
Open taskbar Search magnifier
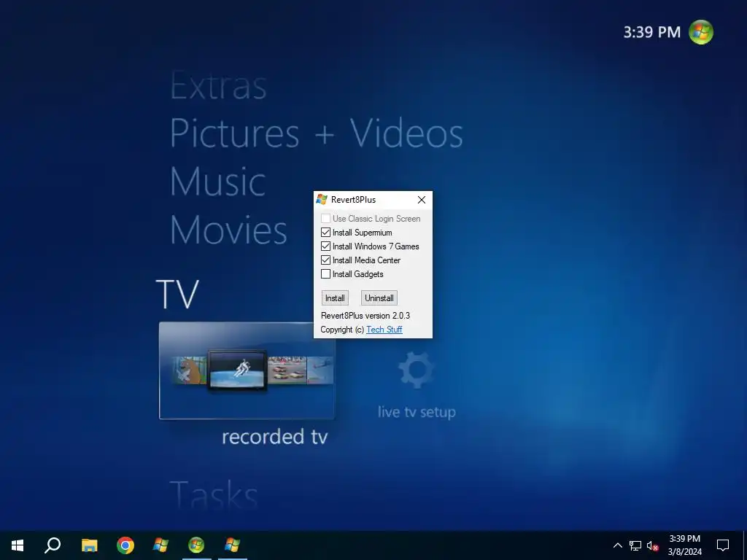[x=53, y=545]
